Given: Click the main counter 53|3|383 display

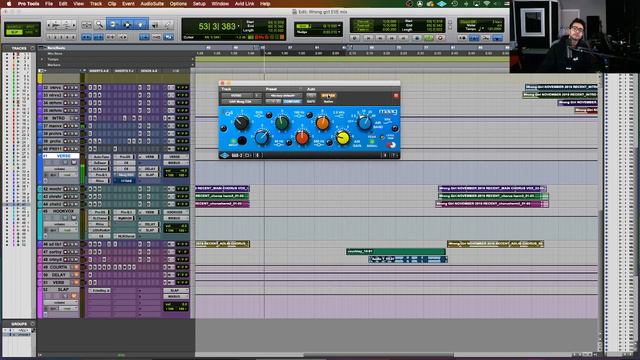Looking at the screenshot, I should pyautogui.click(x=216, y=27).
